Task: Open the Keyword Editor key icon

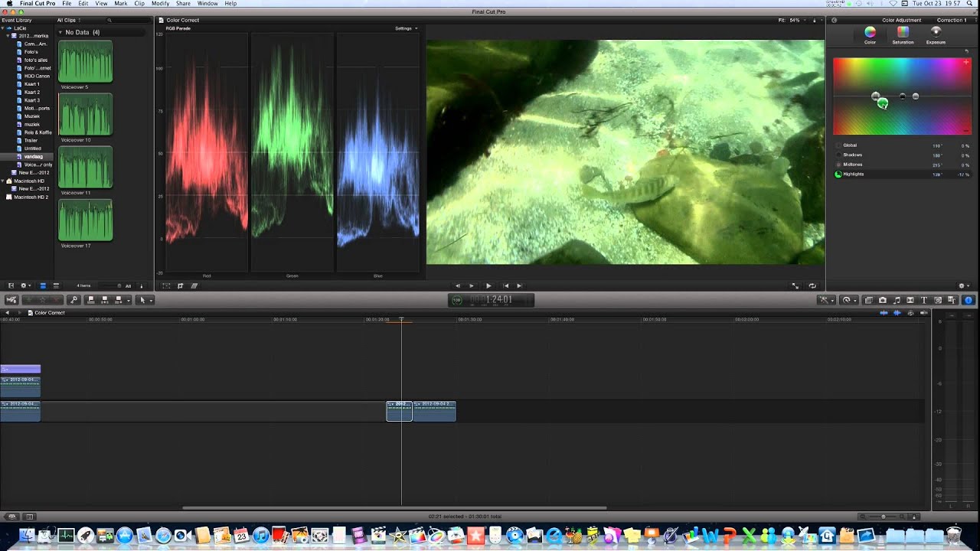Action: click(73, 300)
